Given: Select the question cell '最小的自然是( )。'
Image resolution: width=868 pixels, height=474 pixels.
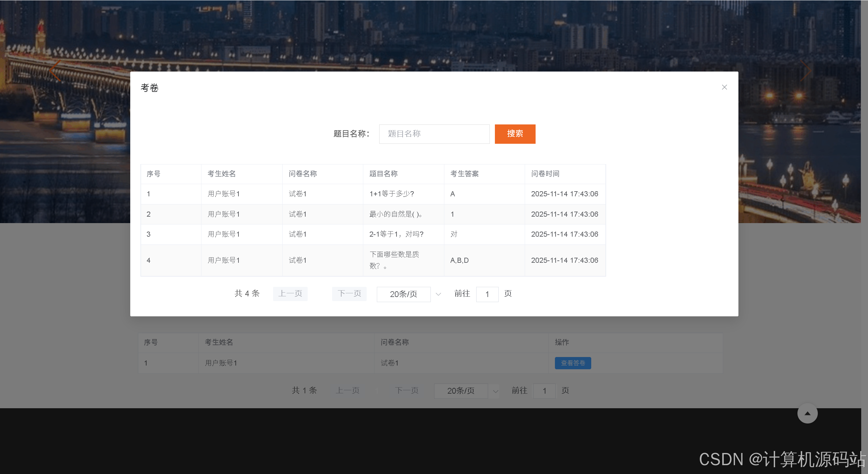Looking at the screenshot, I should tap(404, 214).
